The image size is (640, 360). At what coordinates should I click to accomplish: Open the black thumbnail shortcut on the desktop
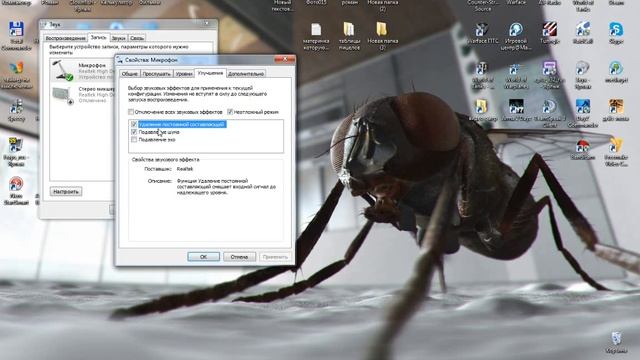[516, 107]
